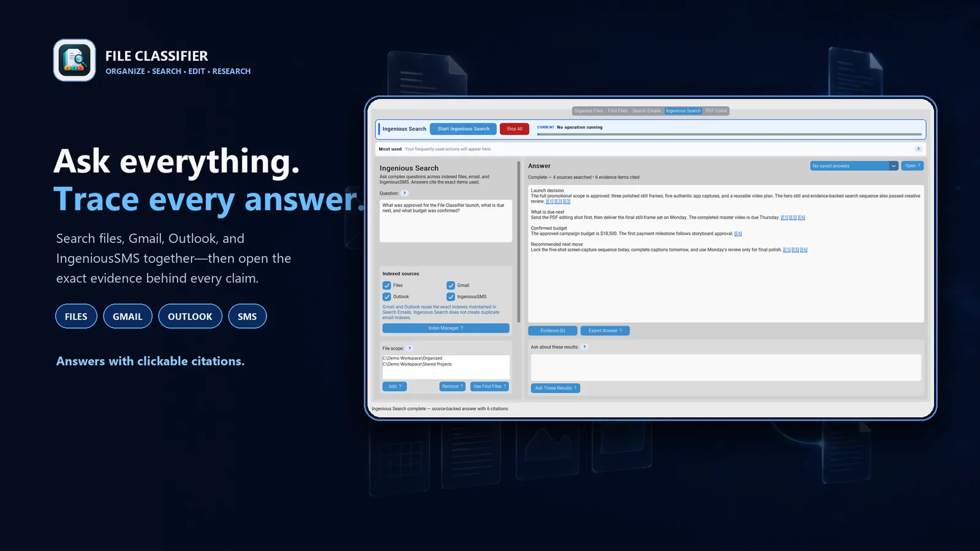
Task: Toggle the Gmail source checkbox
Action: (451, 285)
